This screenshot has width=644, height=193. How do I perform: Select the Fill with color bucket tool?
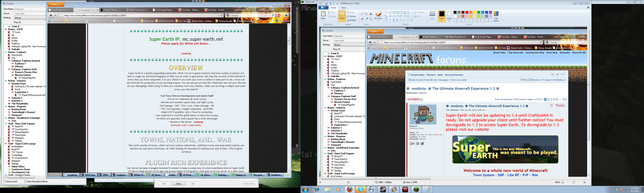[x=367, y=14]
